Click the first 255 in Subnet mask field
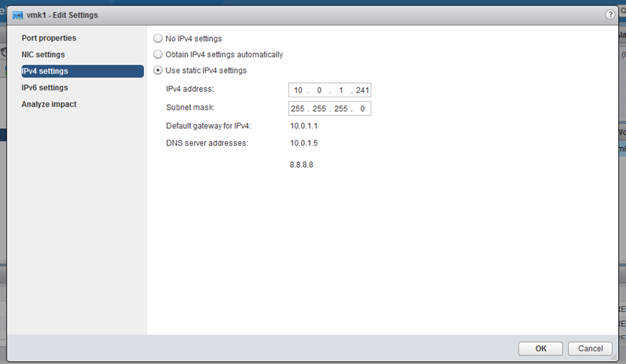 pos(298,109)
